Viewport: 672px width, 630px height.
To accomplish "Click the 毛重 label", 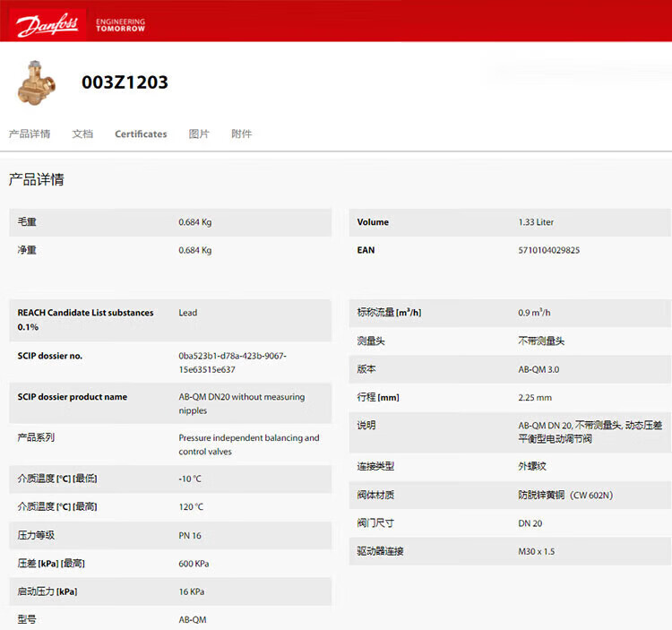I will click(x=27, y=221).
